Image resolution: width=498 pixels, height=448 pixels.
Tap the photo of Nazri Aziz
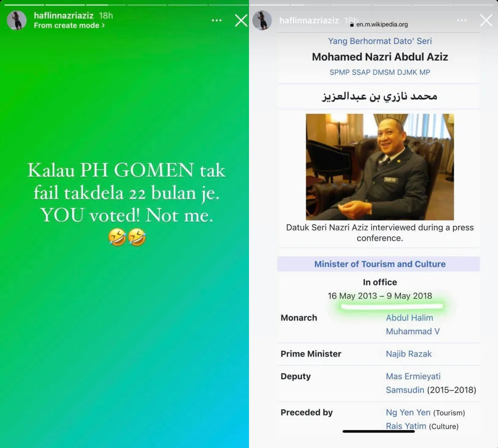pos(380,167)
